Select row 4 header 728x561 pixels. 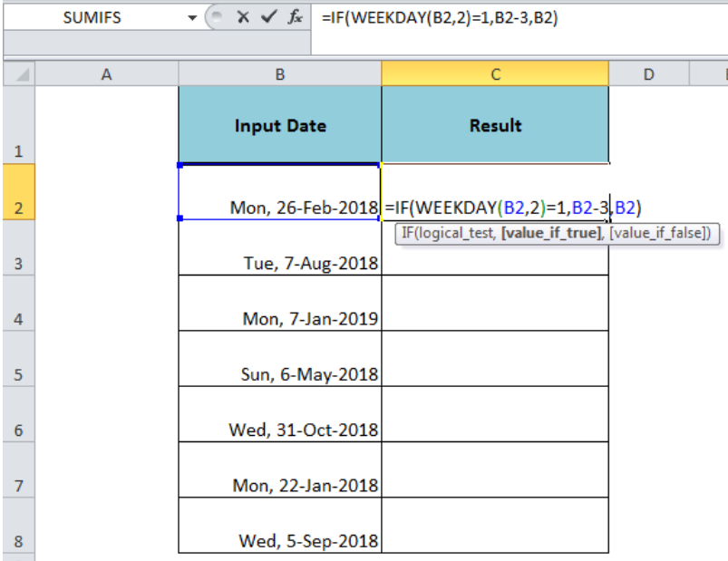(18, 303)
